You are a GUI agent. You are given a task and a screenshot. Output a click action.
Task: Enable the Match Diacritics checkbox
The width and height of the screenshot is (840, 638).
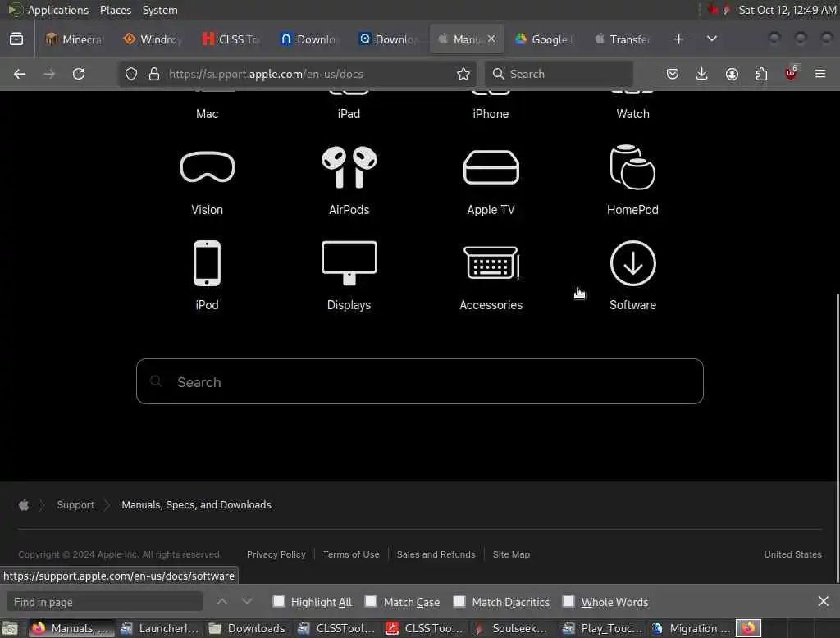pos(459,601)
